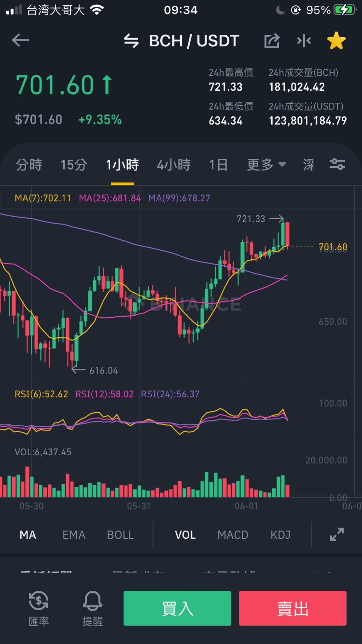Tap the collapse view icon beside share

304,41
